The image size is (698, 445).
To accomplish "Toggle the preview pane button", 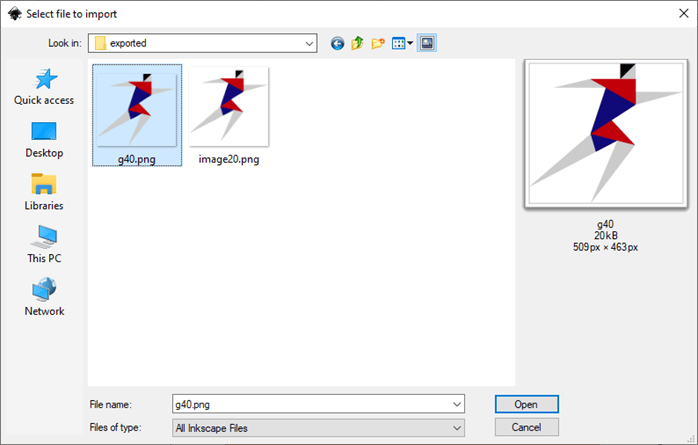I will coord(427,43).
